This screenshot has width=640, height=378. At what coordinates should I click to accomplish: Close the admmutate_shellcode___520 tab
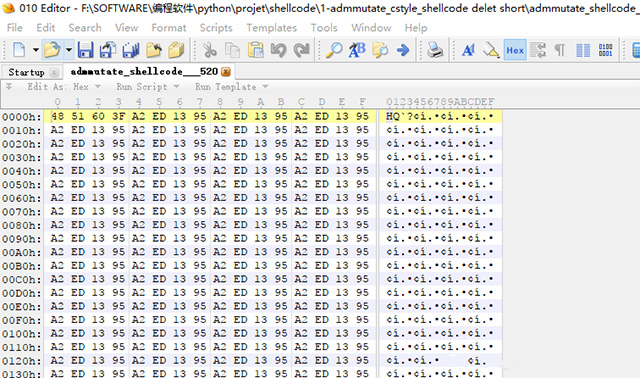pyautogui.click(x=226, y=72)
